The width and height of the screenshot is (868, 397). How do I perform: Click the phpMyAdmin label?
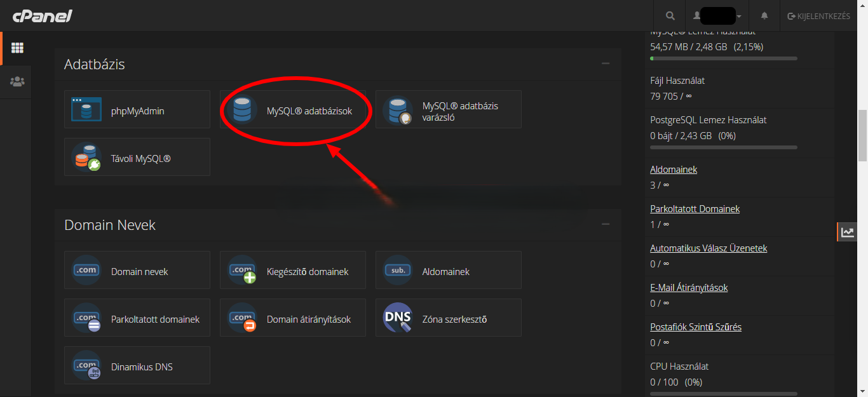point(138,111)
